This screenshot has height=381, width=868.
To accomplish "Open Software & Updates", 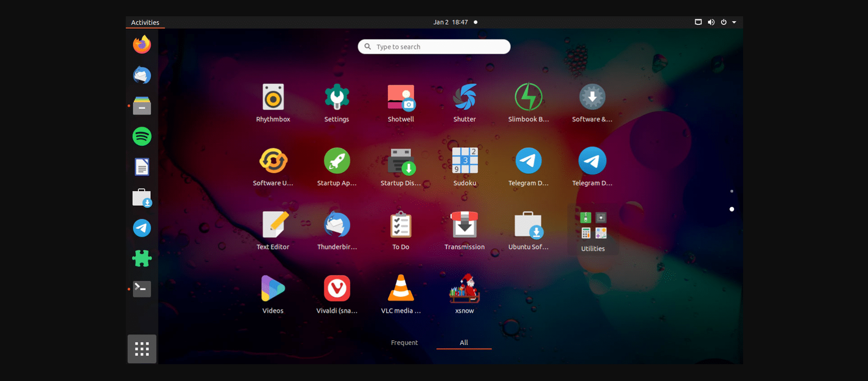I will coord(592,102).
